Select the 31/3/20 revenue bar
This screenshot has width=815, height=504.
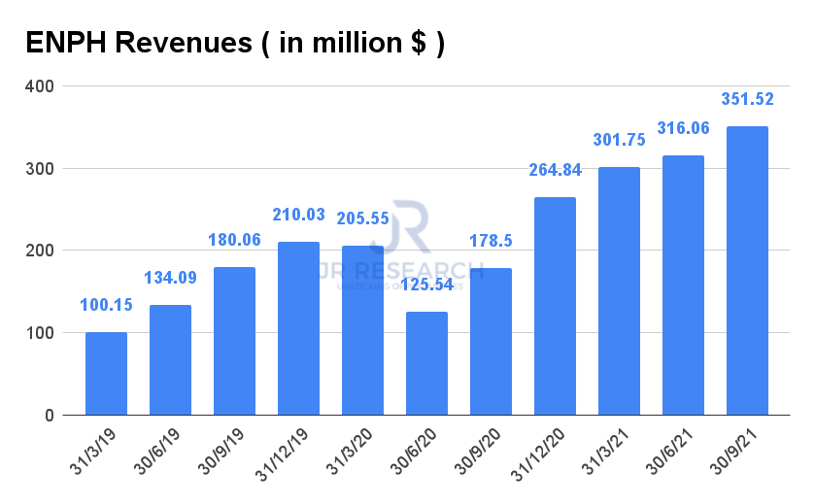[362, 330]
